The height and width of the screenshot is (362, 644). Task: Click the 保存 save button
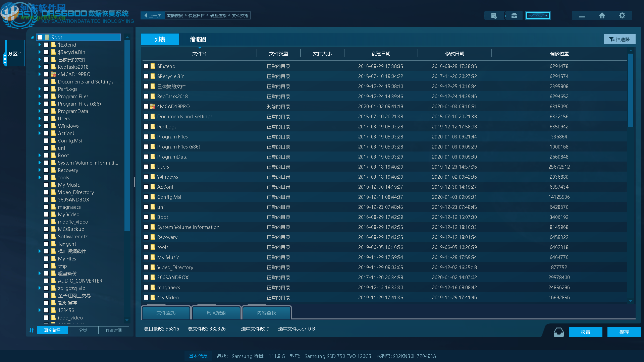624,332
